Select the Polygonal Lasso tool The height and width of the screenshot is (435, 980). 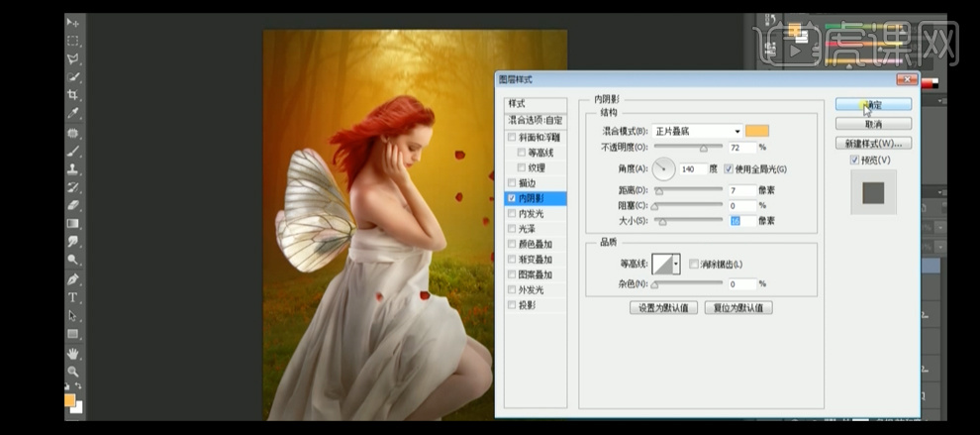point(73,58)
